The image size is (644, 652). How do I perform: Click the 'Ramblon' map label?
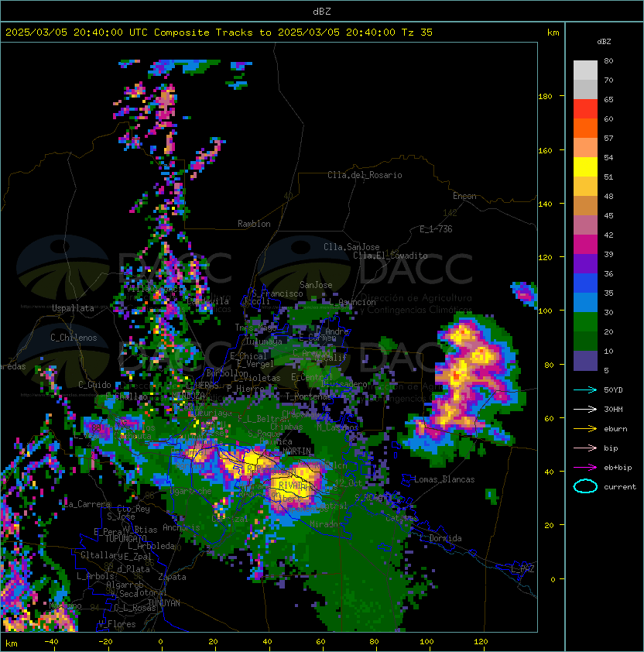pos(254,224)
